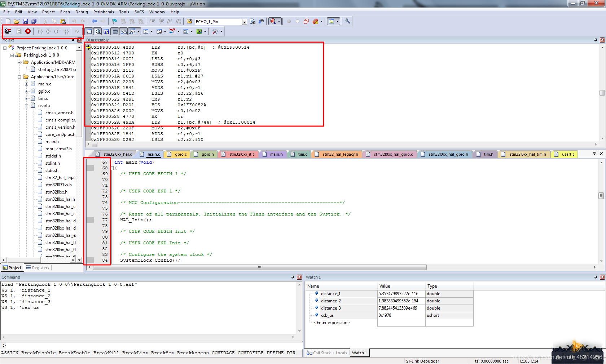Open the Command Window icon

[89, 31]
